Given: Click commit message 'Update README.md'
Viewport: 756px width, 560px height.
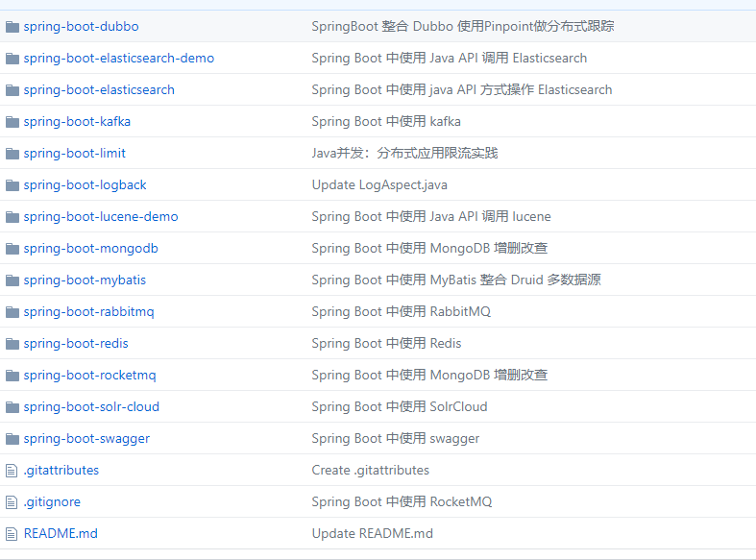Looking at the screenshot, I should point(372,533).
